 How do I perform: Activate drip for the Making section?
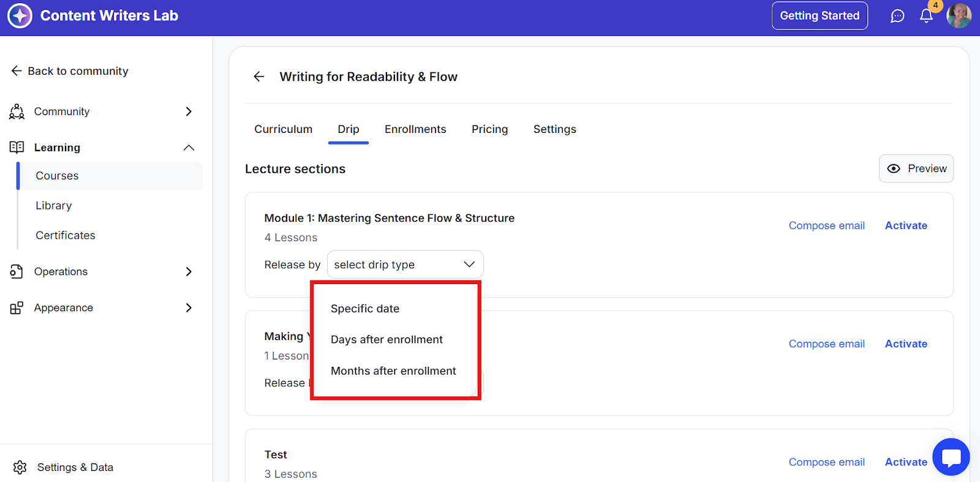click(906, 344)
